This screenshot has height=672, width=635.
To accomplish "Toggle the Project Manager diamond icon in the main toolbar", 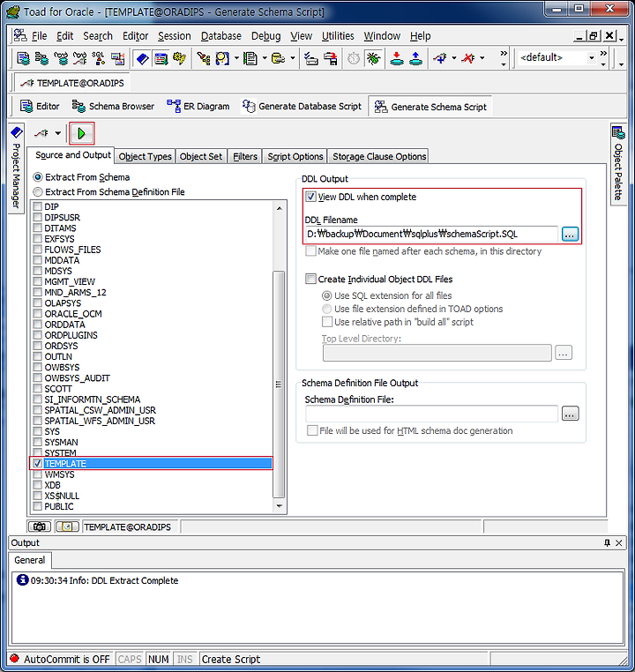I will click(142, 58).
